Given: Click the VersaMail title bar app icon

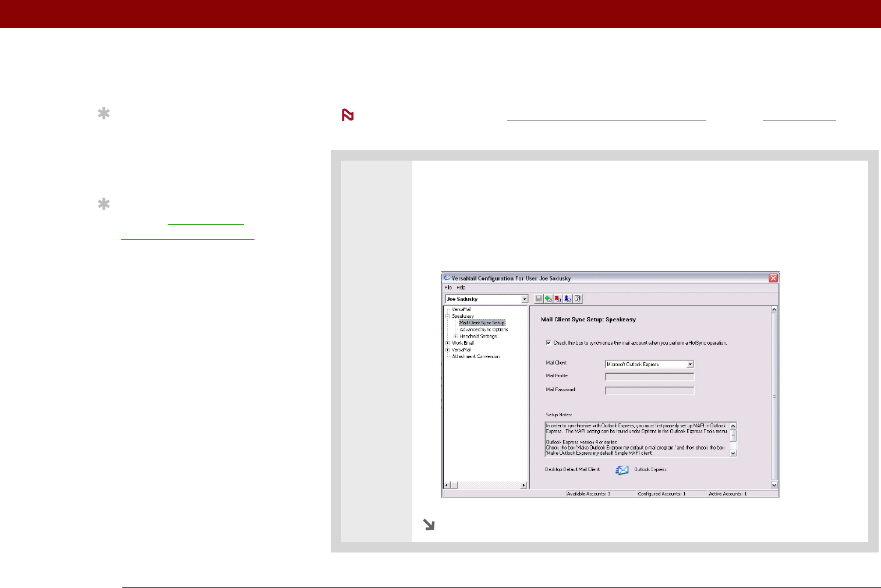Looking at the screenshot, I should click(x=447, y=278).
